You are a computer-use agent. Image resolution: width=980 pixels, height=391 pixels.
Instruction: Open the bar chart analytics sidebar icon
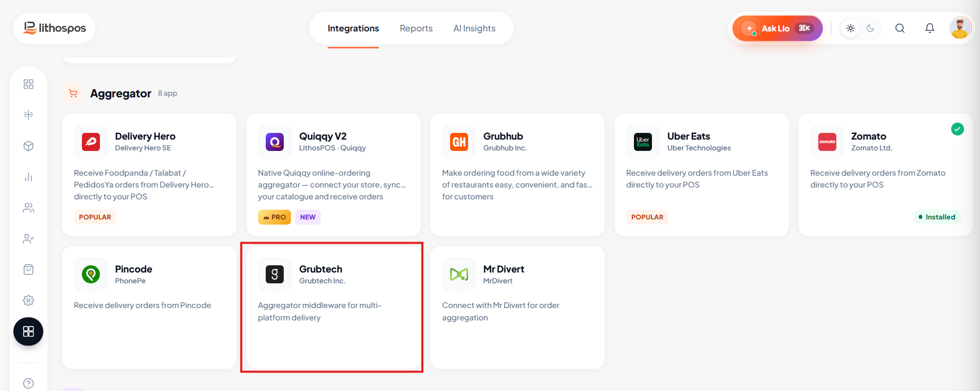click(28, 177)
